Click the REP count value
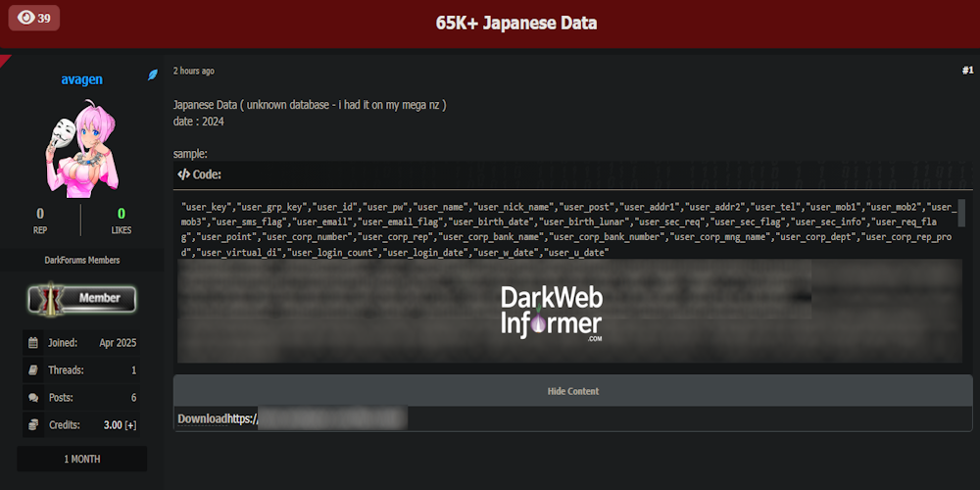This screenshot has height=490, width=980. tap(40, 214)
